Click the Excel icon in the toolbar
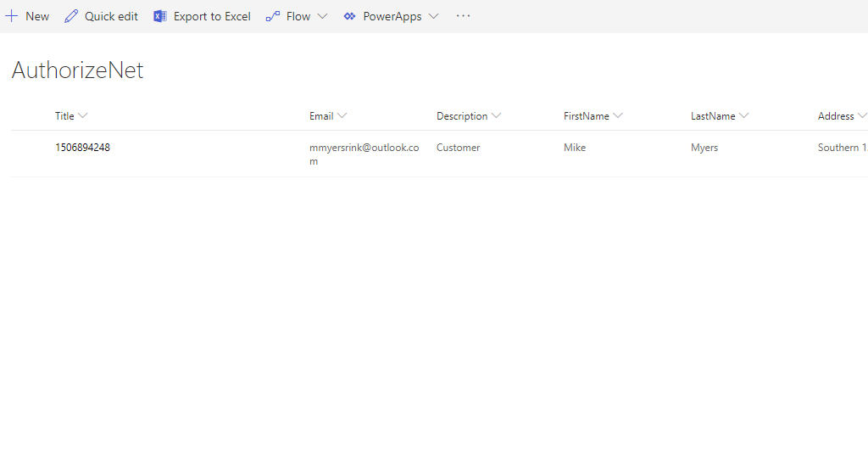This screenshot has width=868, height=476. [x=160, y=16]
